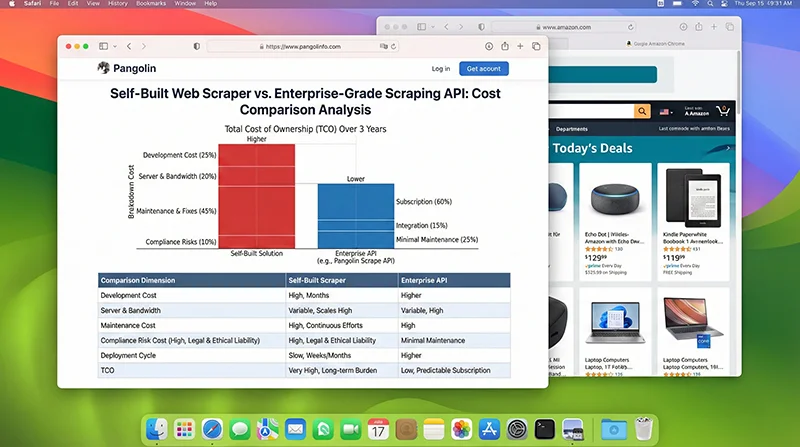Screen dimensions: 800x447
Task: Open downloads icon in Pangolin window toolbar
Action: point(489,46)
